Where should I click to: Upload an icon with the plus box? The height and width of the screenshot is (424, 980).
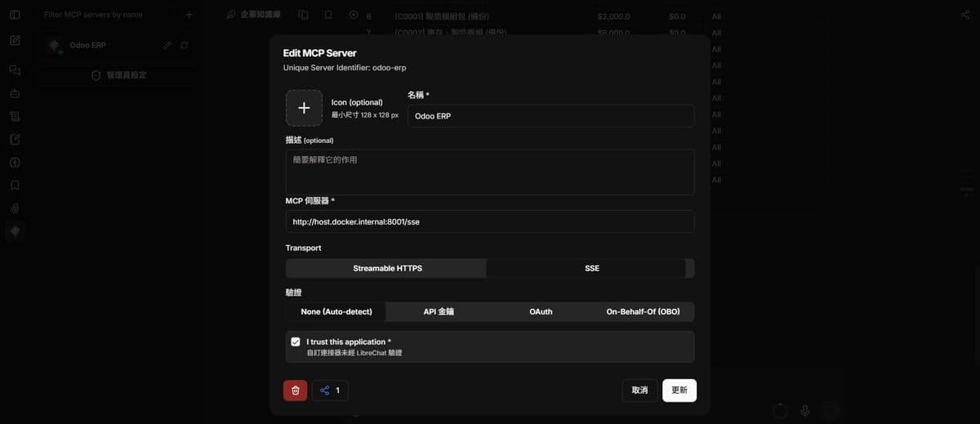[x=304, y=108]
